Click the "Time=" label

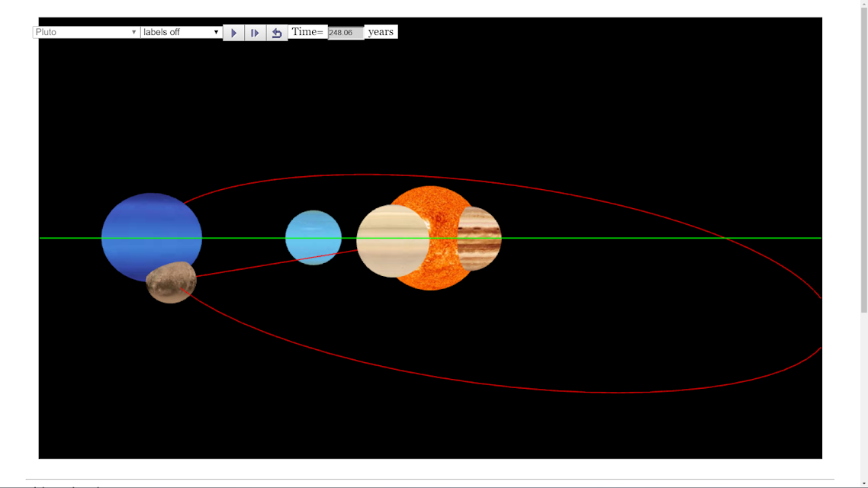[307, 32]
